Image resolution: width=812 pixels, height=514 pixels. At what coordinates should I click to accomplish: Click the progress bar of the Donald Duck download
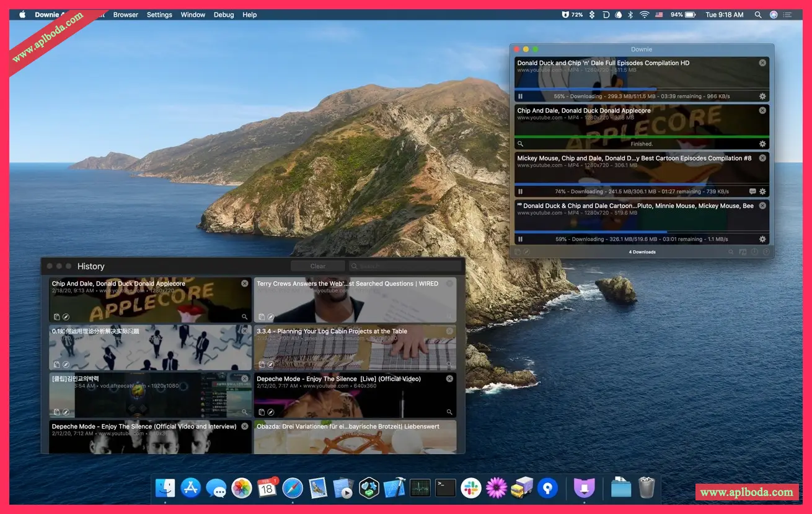pyautogui.click(x=642, y=89)
